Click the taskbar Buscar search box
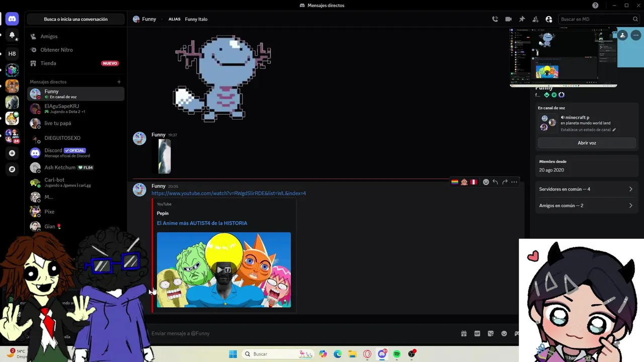 click(x=278, y=354)
